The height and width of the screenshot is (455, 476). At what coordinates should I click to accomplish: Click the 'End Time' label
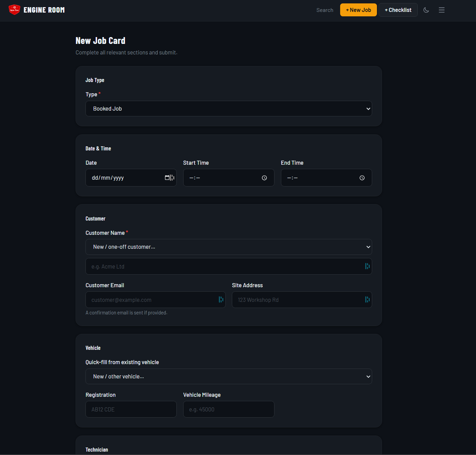[x=292, y=163]
